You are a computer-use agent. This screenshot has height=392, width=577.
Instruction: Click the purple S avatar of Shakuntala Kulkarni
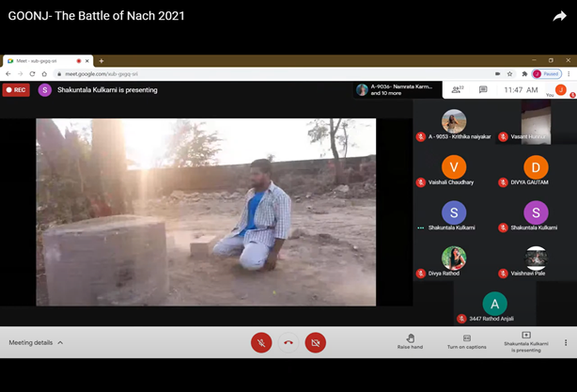pos(536,212)
